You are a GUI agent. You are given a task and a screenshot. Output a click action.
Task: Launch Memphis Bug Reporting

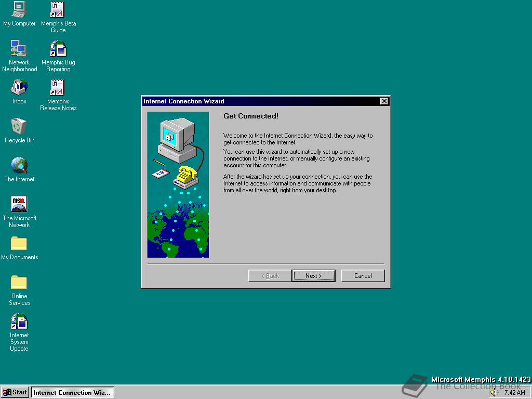(58, 48)
